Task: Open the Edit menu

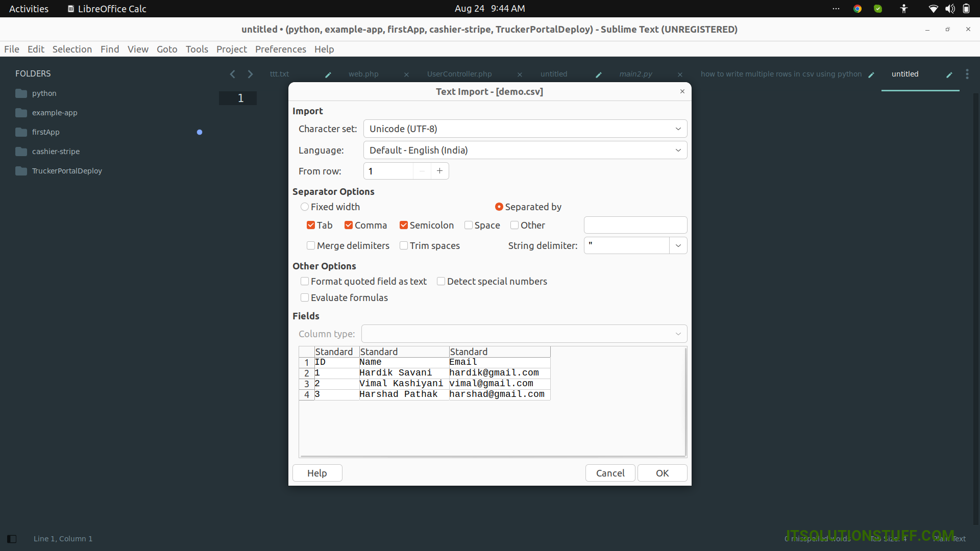Action: [x=36, y=49]
